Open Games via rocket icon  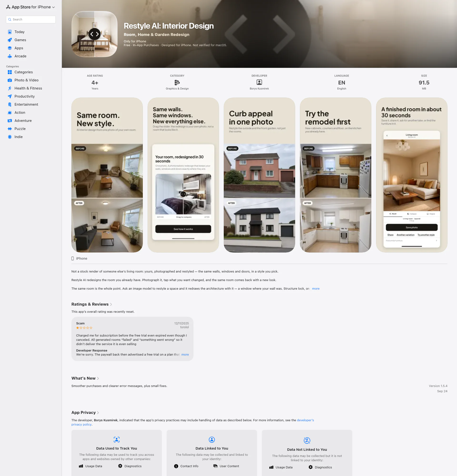tap(10, 40)
